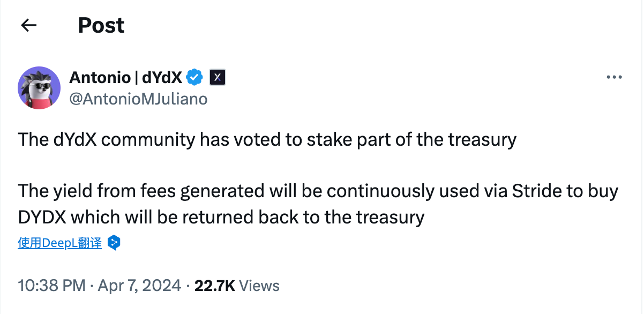644x314 pixels.
Task: Translate post via the DeepL link
Action: pyautogui.click(x=59, y=243)
